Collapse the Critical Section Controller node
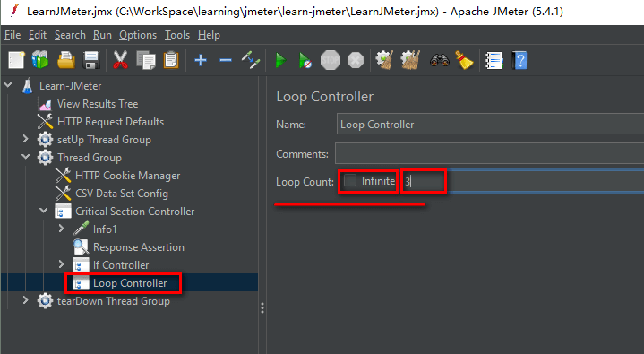Screen dimensions: 644x354 (x=44, y=210)
